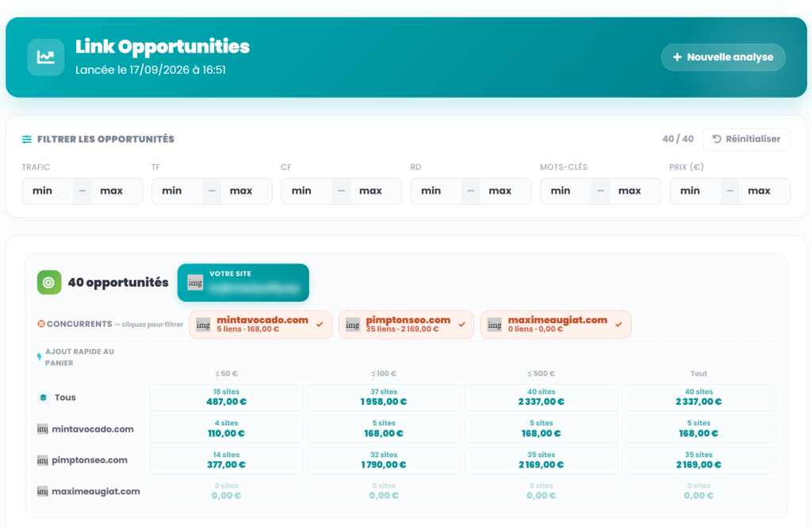Focus the TRAFIC max field
The height and width of the screenshot is (527, 812).
click(117, 190)
